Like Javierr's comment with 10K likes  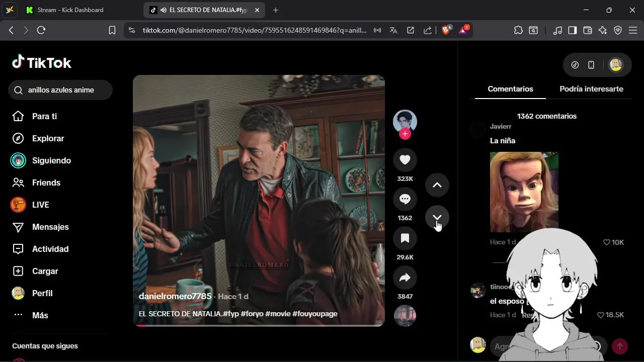[606, 242]
